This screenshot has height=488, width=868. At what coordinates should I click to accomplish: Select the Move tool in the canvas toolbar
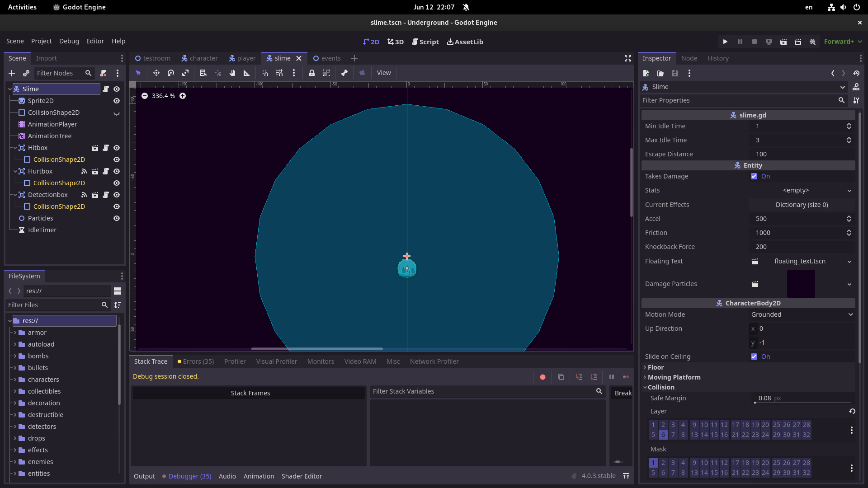pos(156,73)
